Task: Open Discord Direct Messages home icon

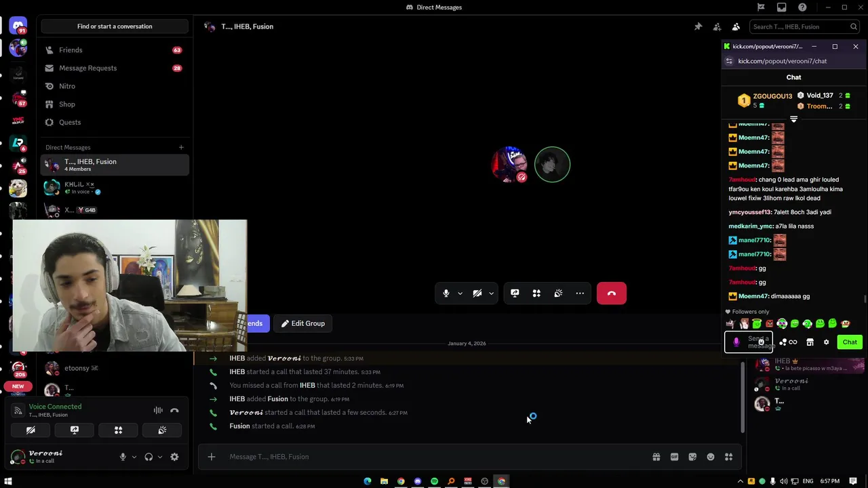Action: (18, 26)
